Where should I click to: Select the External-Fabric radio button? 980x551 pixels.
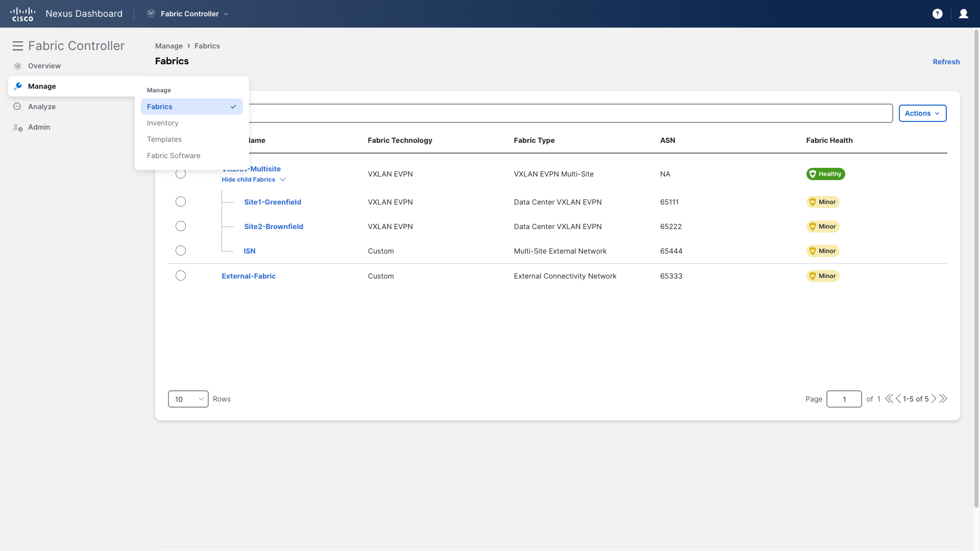click(x=181, y=276)
